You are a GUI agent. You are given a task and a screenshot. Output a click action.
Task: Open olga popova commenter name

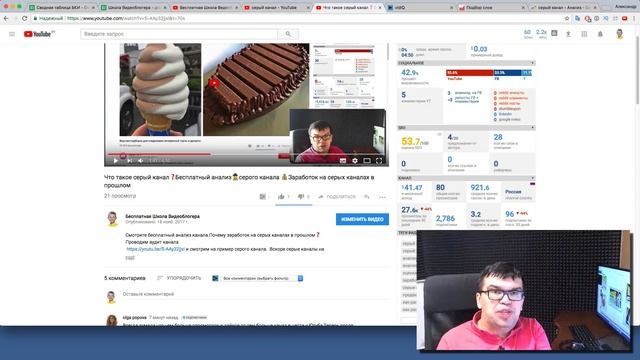coord(134,317)
